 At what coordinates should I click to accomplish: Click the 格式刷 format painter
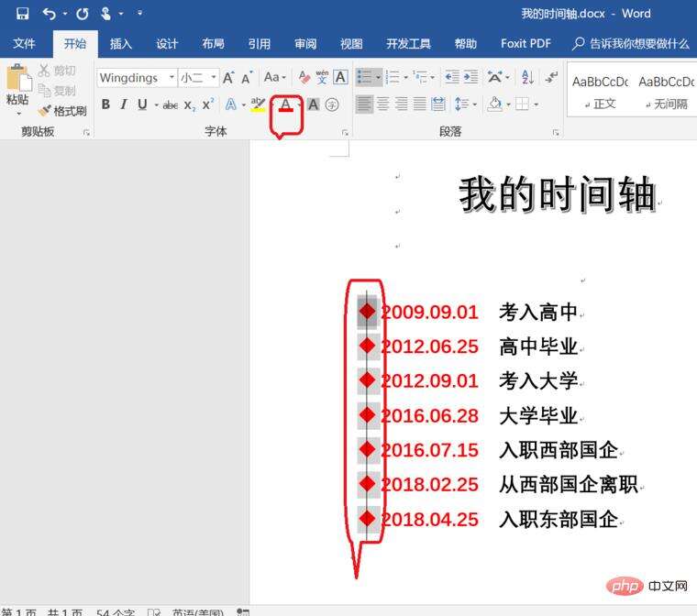(62, 111)
